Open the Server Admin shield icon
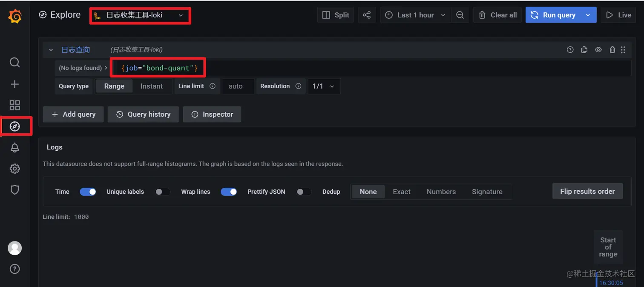 (15, 190)
